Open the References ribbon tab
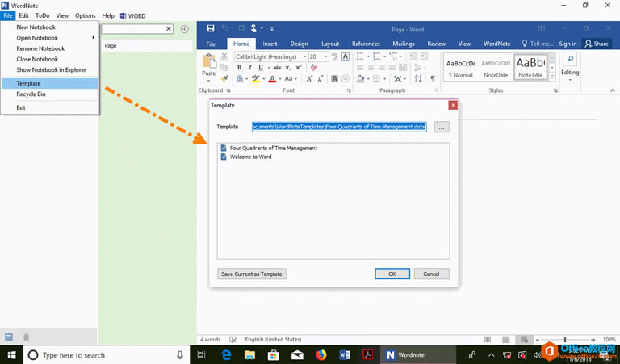620x364 pixels. pos(366,44)
